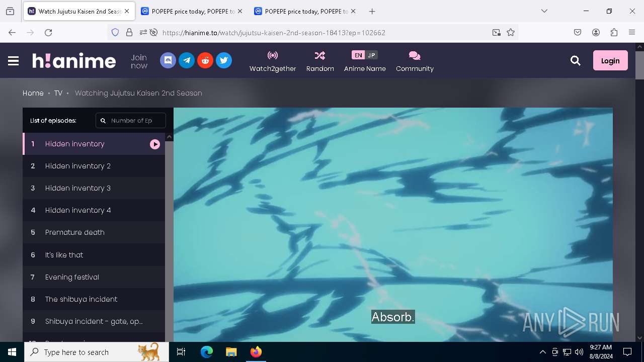The height and width of the screenshot is (362, 644).
Task: Open tracking protection shield icon
Action: tap(115, 32)
